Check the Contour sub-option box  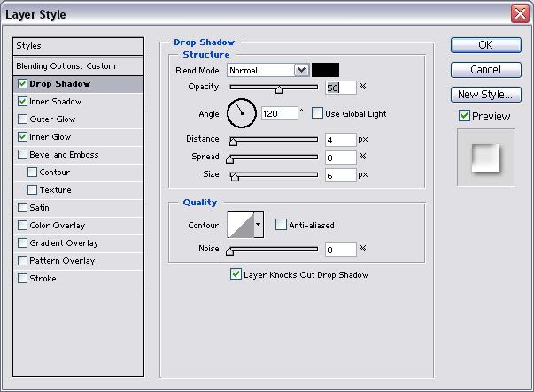[33, 173]
